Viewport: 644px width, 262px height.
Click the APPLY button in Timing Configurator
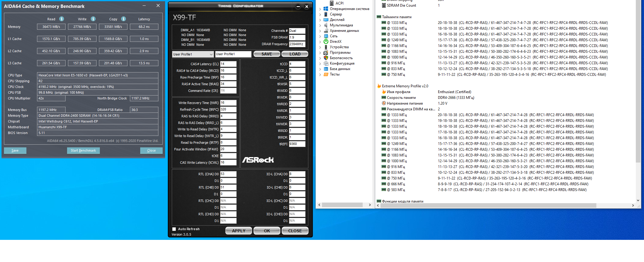(x=239, y=231)
